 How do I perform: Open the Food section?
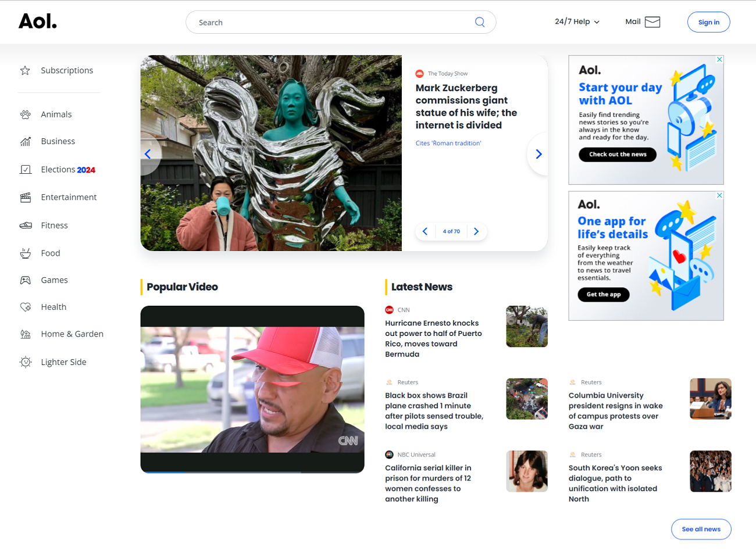point(51,253)
